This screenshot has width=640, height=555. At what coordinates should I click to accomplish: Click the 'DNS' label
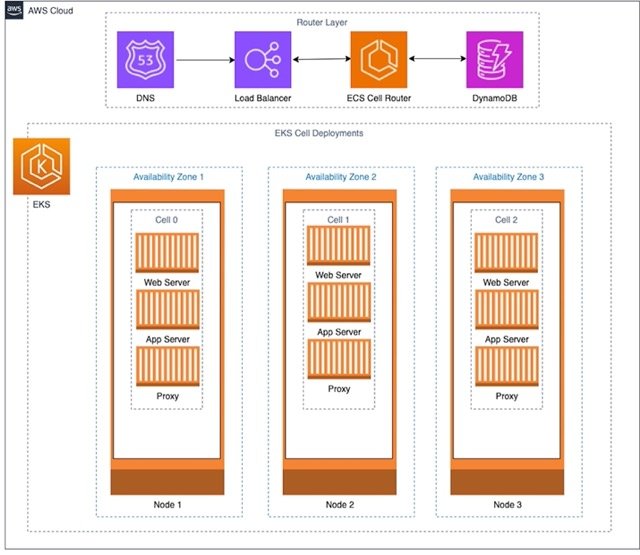pos(145,98)
